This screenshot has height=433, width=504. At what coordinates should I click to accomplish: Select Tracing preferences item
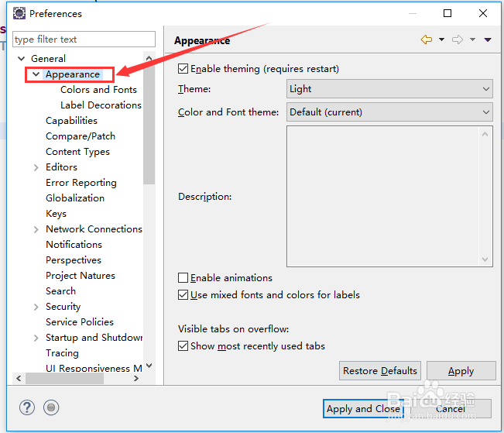(62, 353)
